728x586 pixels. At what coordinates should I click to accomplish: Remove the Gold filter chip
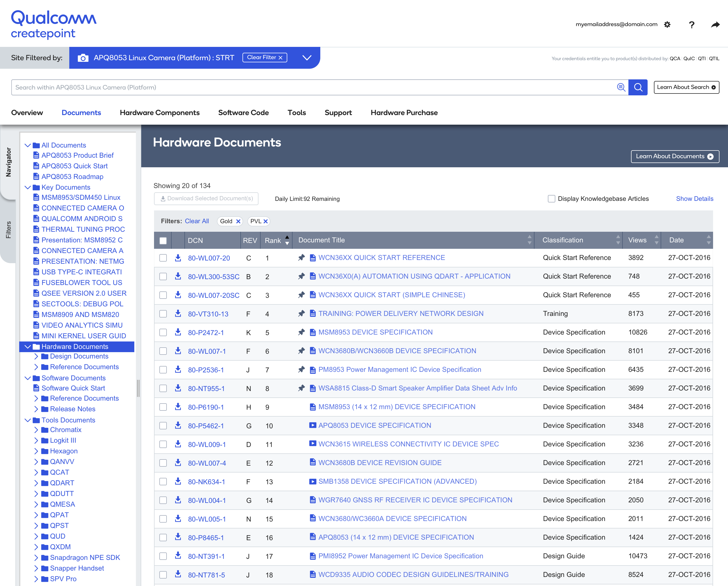238,221
